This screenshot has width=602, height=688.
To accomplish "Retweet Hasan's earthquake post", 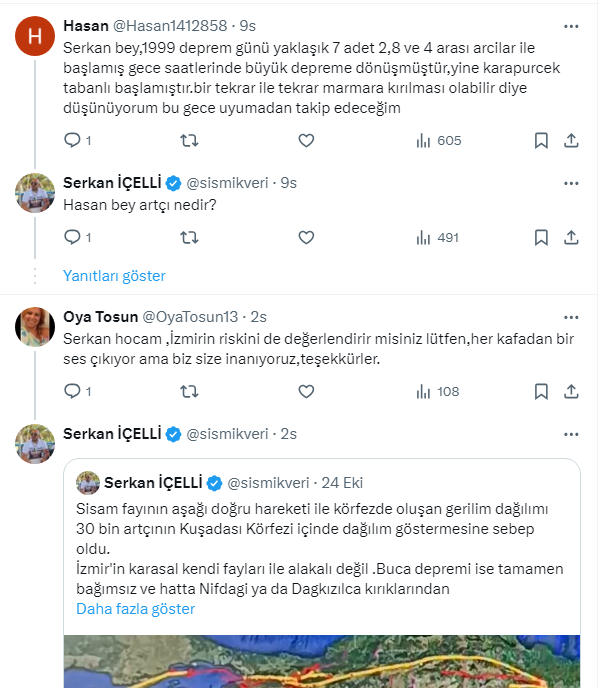I will 188,140.
